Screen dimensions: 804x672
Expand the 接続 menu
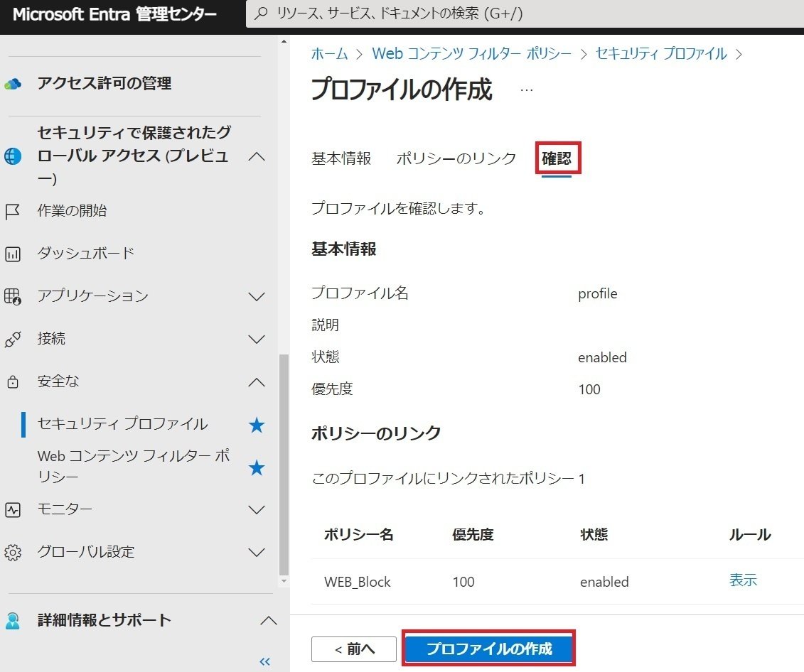pyautogui.click(x=257, y=339)
